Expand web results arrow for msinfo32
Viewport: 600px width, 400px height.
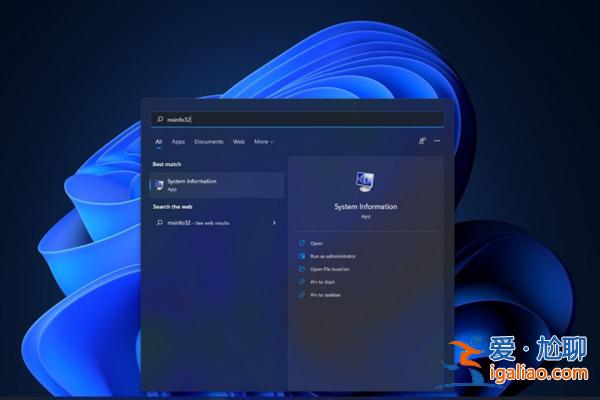point(274,222)
